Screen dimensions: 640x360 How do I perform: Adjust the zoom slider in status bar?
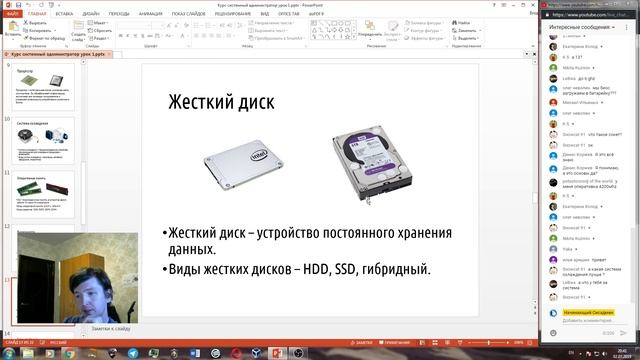489,342
